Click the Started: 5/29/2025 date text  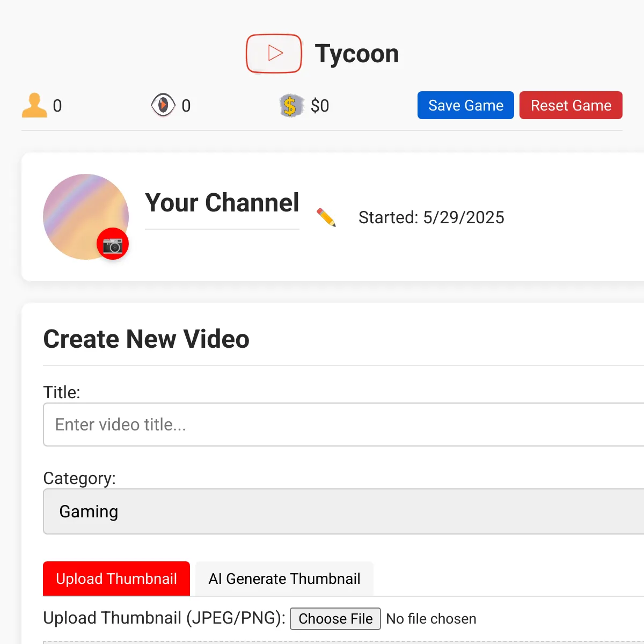point(431,217)
